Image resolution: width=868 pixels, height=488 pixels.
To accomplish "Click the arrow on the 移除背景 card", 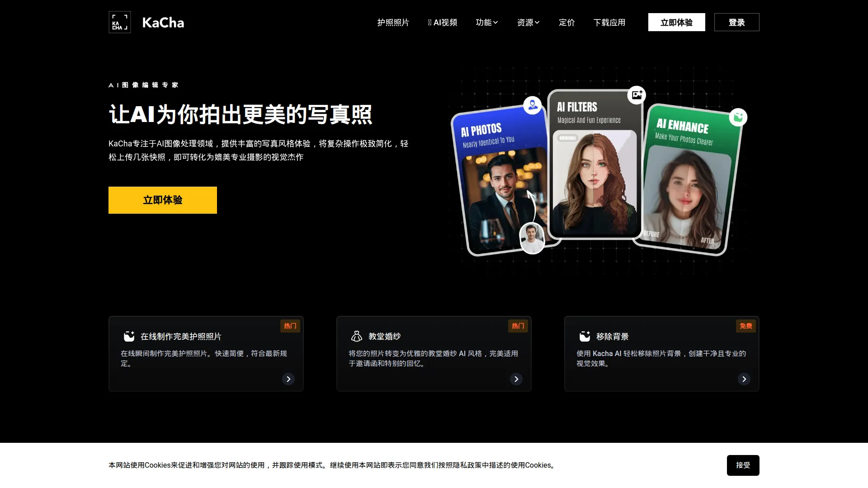I will [x=744, y=379].
